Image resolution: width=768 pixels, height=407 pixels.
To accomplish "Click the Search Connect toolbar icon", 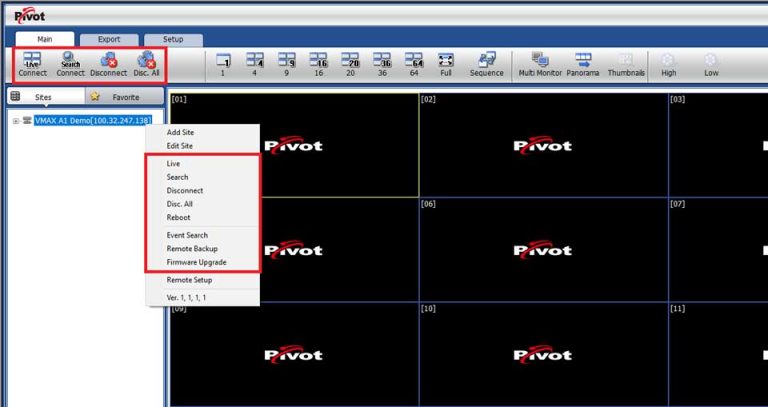I will 70,65.
